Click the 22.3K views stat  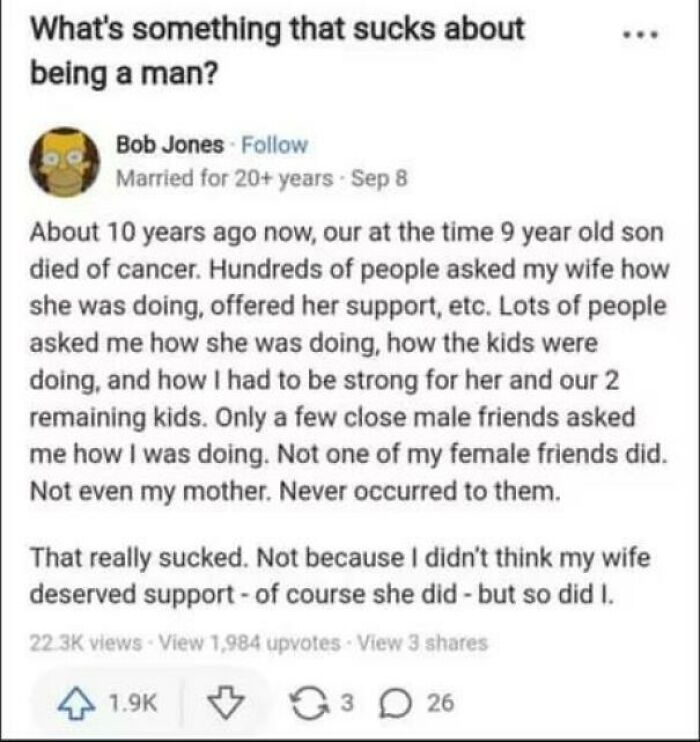click(86, 643)
